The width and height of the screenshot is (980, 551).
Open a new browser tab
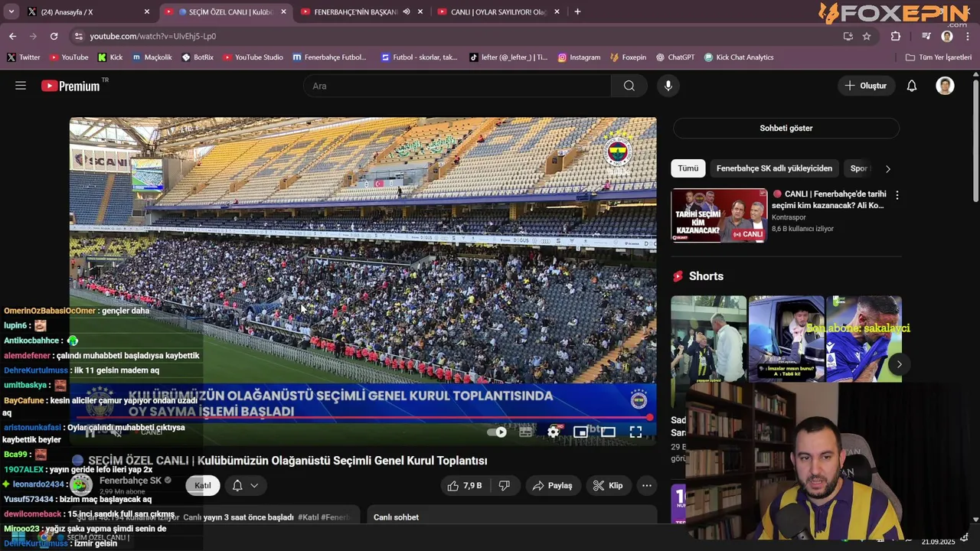point(577,11)
